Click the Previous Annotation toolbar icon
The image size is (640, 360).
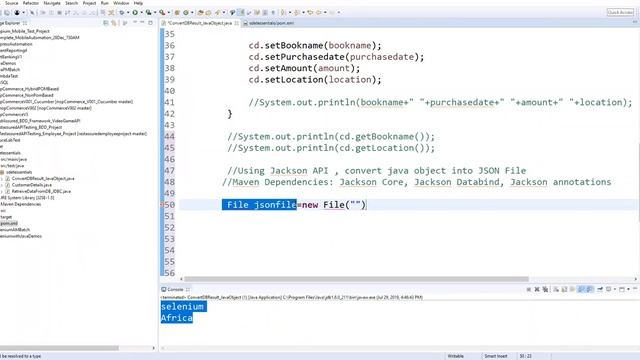[x=297, y=12]
